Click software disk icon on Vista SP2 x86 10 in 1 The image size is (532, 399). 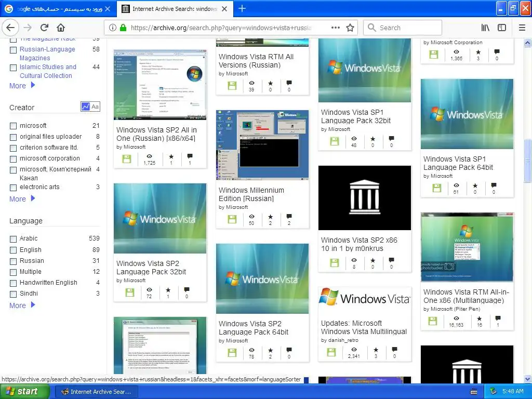335,262
